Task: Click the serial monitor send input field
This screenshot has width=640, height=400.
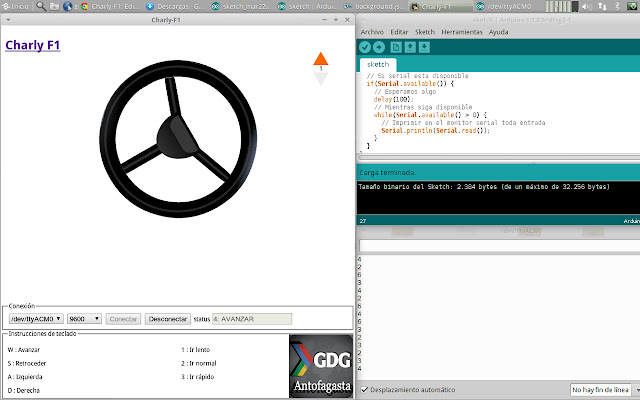Action: (499, 246)
